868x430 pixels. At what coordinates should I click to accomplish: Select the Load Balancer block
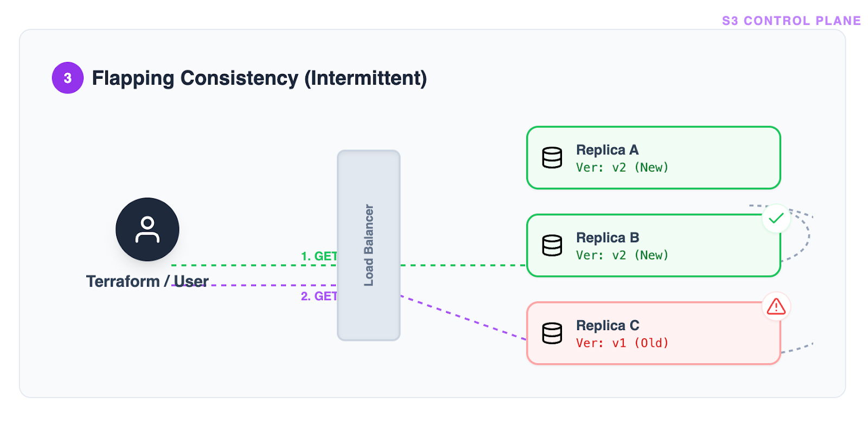click(x=369, y=245)
